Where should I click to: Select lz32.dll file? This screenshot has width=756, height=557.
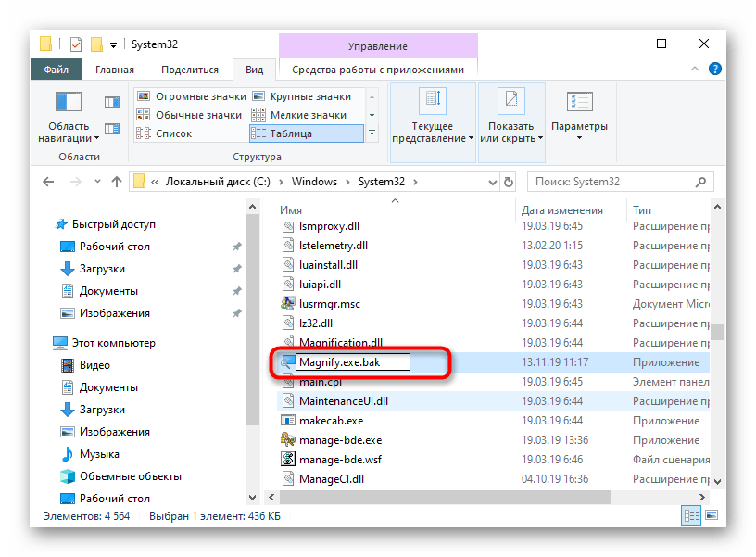tap(316, 323)
